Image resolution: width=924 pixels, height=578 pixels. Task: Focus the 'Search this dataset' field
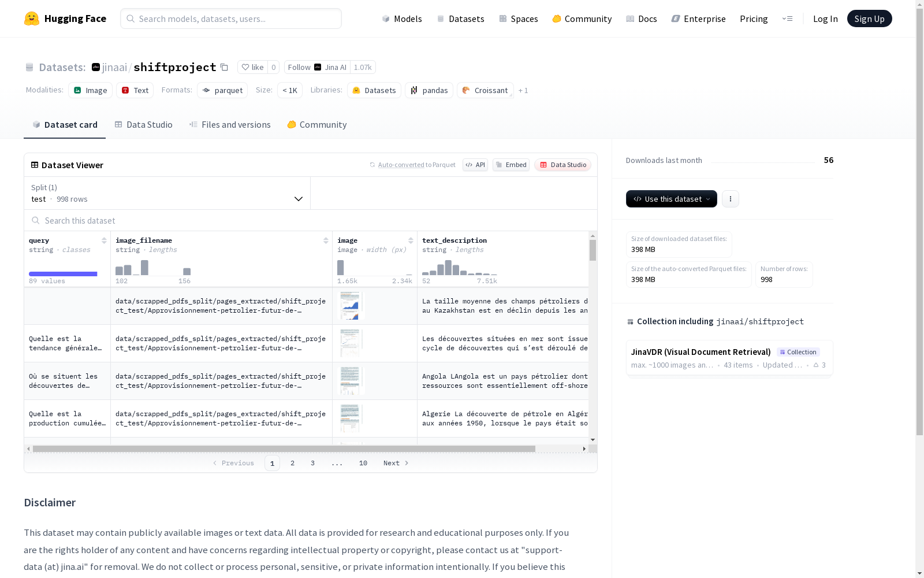[311, 220]
